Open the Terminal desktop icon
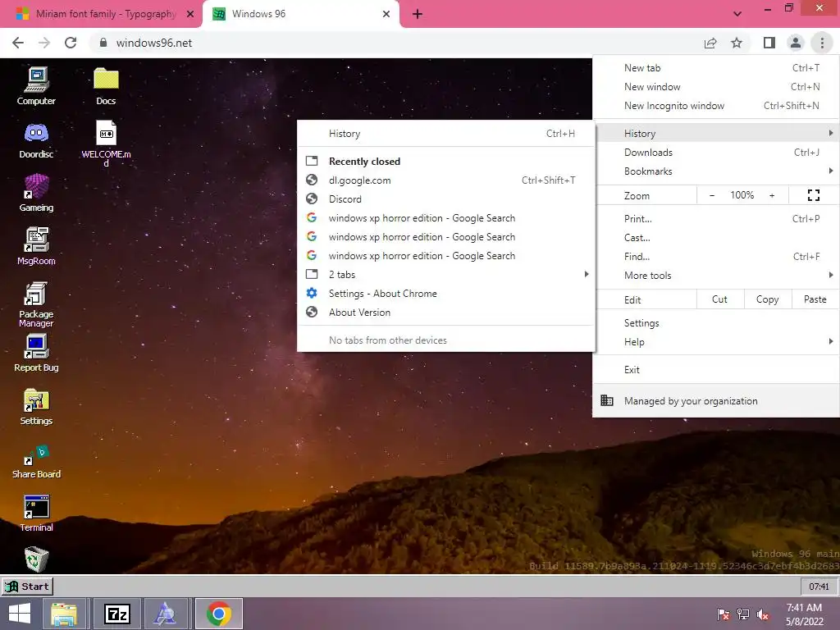The image size is (840, 630). click(36, 514)
